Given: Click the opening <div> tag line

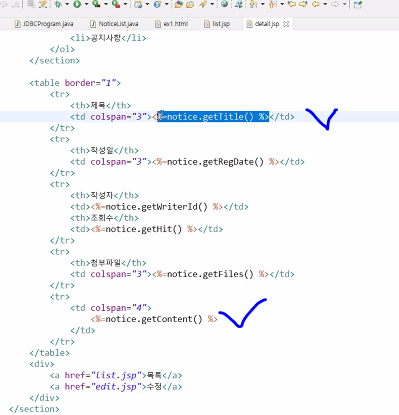Looking at the screenshot, I should [42, 364].
